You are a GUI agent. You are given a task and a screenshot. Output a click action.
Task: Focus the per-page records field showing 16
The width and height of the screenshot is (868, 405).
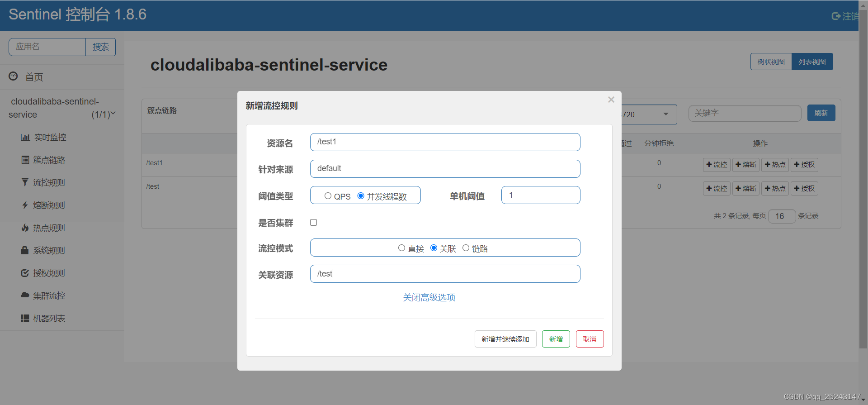(x=782, y=216)
